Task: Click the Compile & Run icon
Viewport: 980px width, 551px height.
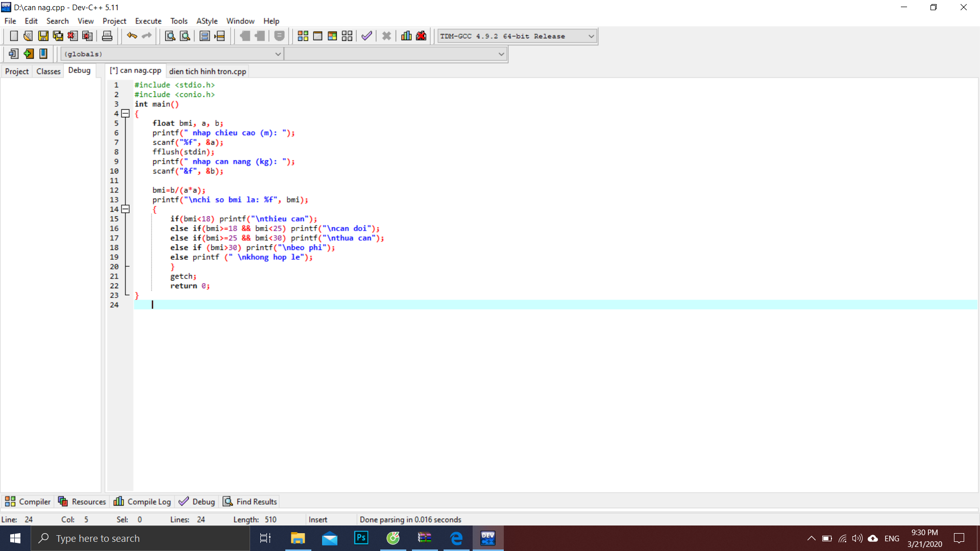Action: 332,36
